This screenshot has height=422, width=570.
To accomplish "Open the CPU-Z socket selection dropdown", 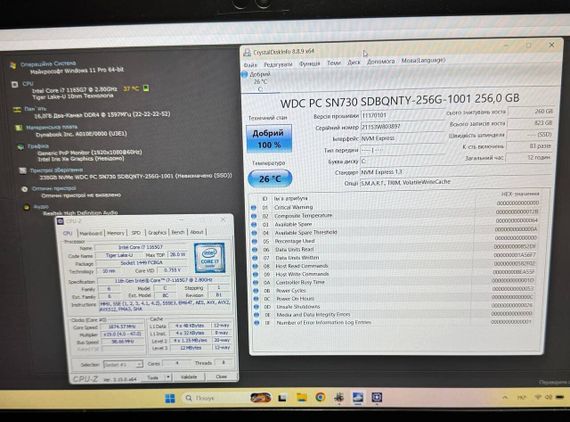I will 123,364.
